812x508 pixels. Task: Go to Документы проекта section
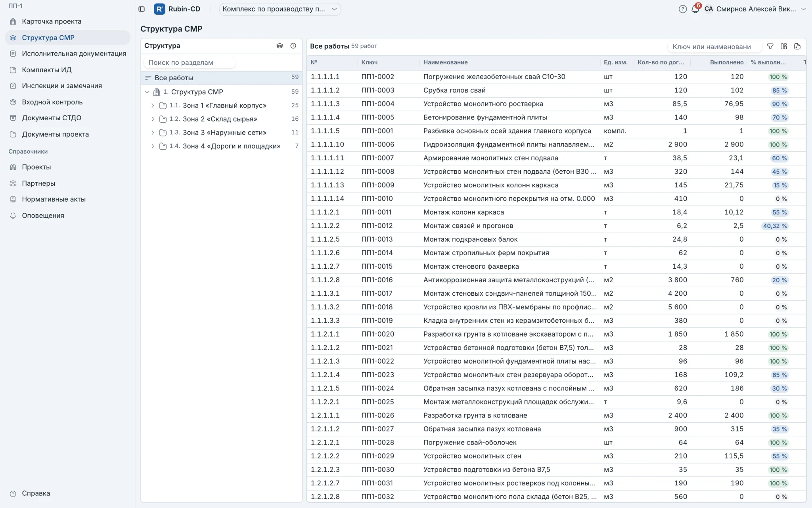pos(68,134)
